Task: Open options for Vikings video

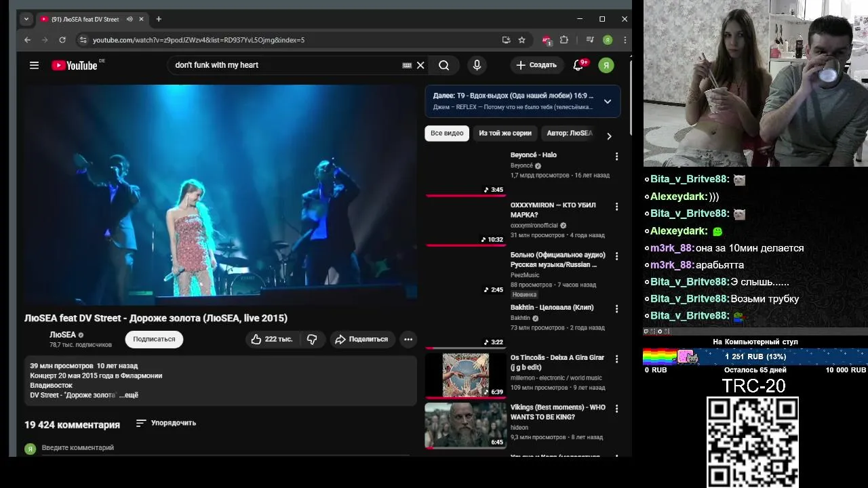Action: click(616, 409)
